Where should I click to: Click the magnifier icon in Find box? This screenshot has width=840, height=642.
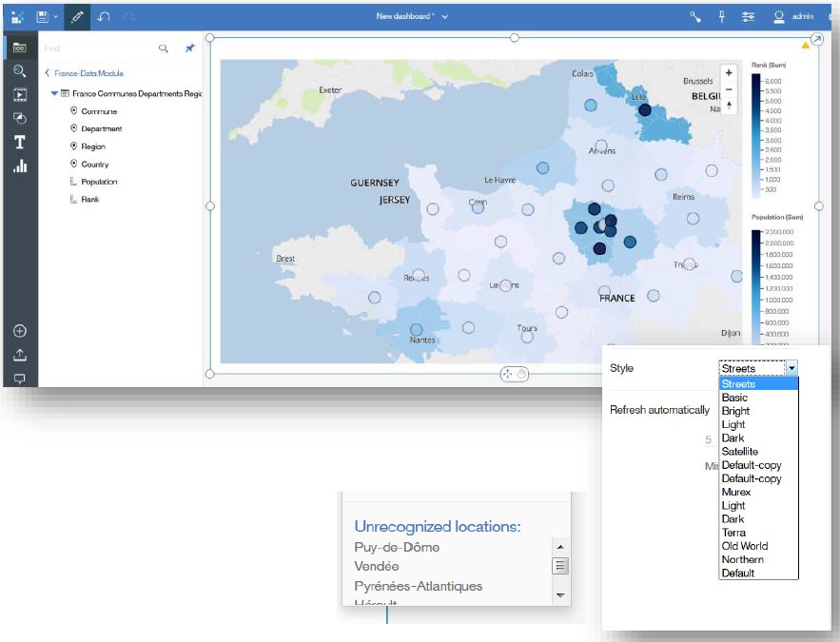[x=164, y=49]
